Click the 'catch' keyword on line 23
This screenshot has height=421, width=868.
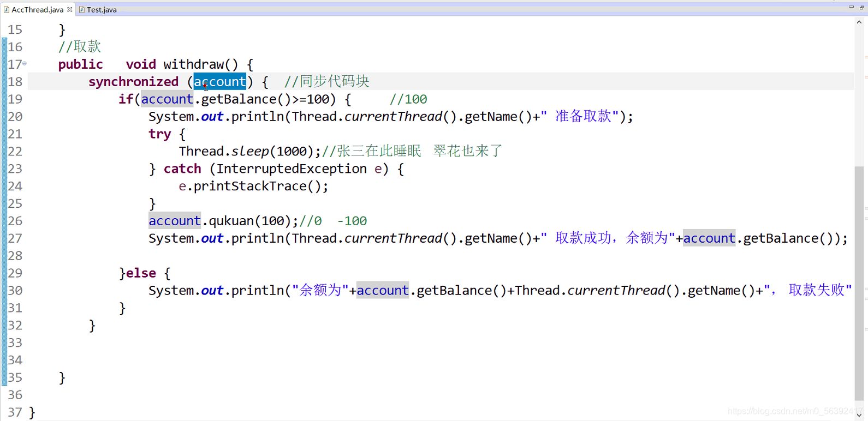coord(182,169)
